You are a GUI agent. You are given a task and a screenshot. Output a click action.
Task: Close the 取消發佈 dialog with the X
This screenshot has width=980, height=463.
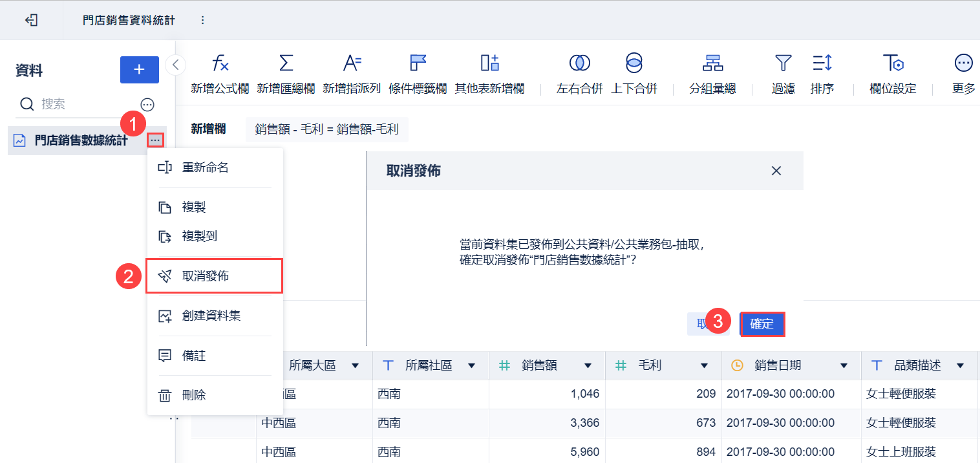coord(776,171)
